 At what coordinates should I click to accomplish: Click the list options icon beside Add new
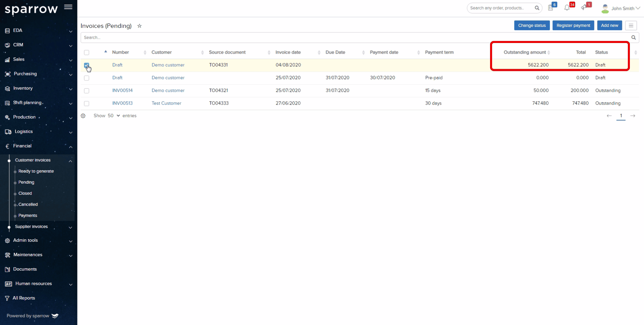point(631,25)
